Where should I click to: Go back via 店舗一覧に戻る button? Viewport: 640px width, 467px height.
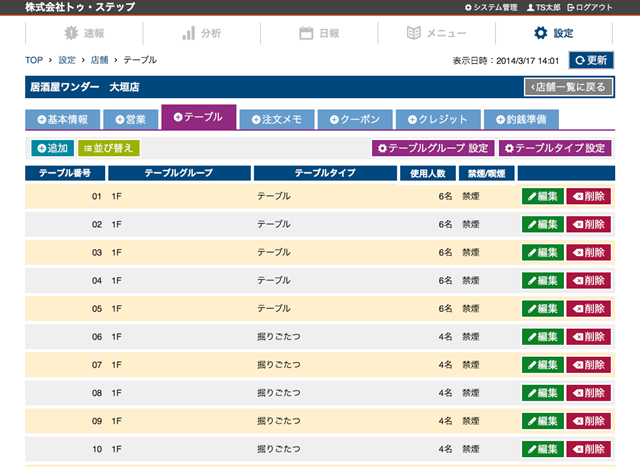567,87
